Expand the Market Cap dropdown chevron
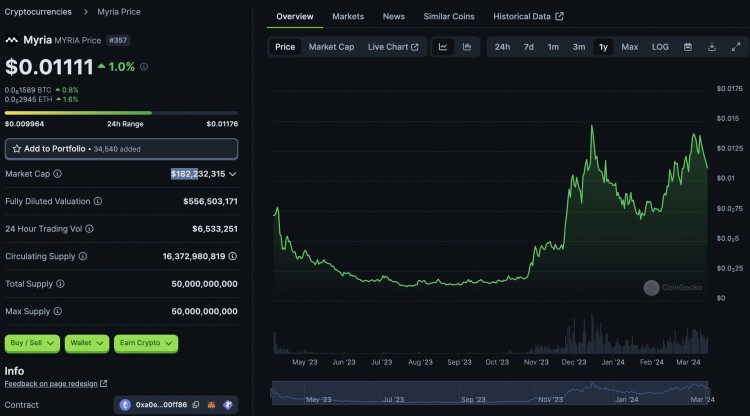This screenshot has height=416, width=750. click(x=232, y=174)
